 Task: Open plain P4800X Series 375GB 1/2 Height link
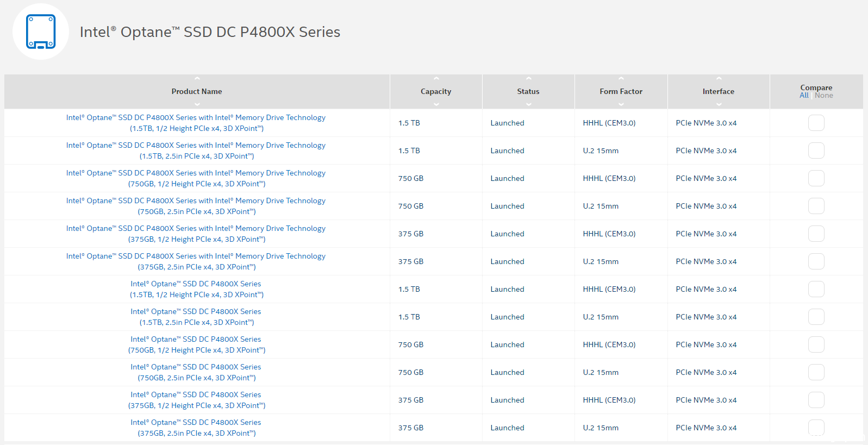(x=196, y=400)
